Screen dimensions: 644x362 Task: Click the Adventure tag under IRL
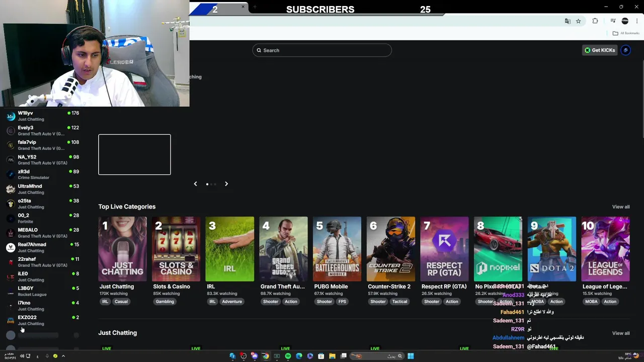232,302
